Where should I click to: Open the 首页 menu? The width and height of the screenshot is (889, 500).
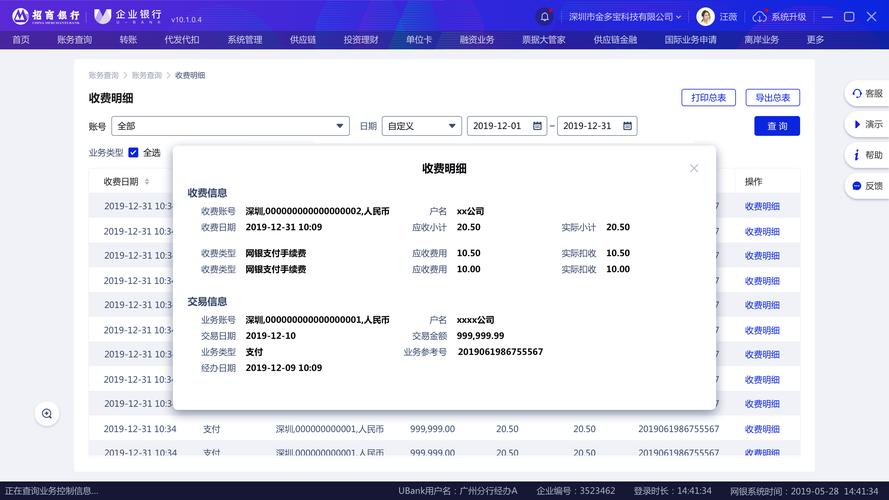[x=21, y=40]
